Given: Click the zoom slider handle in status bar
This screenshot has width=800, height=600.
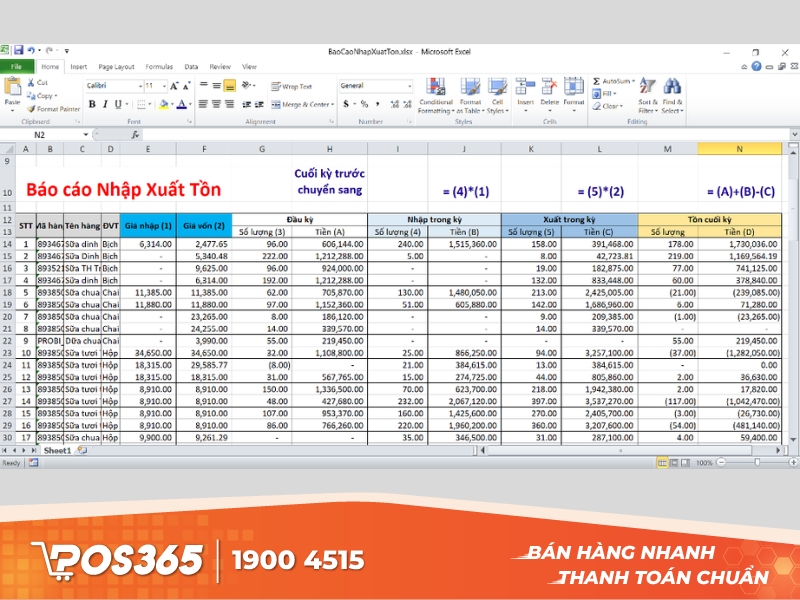Looking at the screenshot, I should (x=757, y=462).
